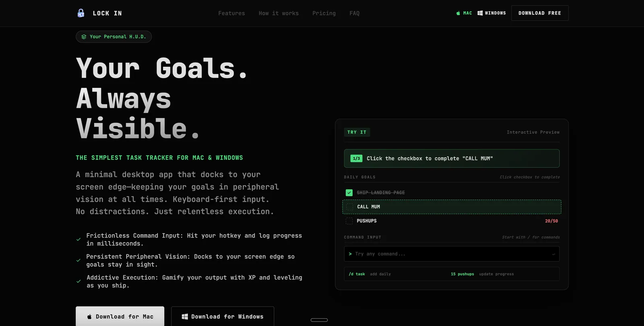
Task: Click checkmark beside Persistent Peripheral Vision
Action: (78, 260)
